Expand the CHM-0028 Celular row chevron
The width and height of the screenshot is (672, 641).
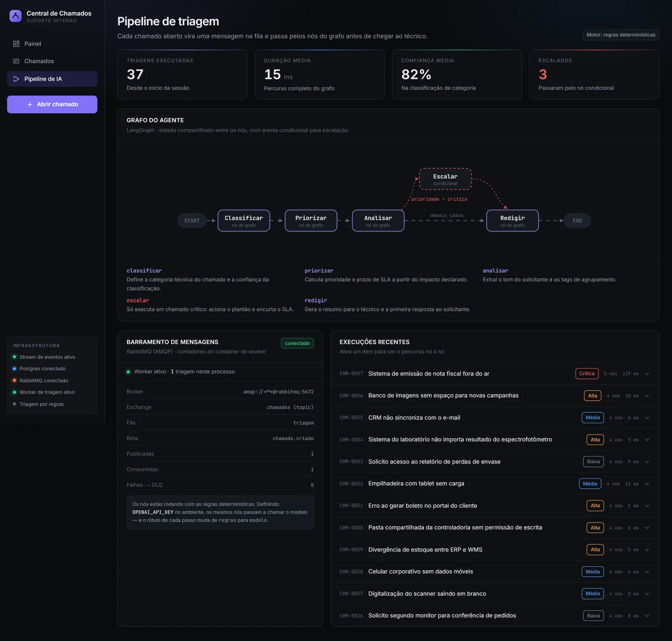tap(647, 572)
